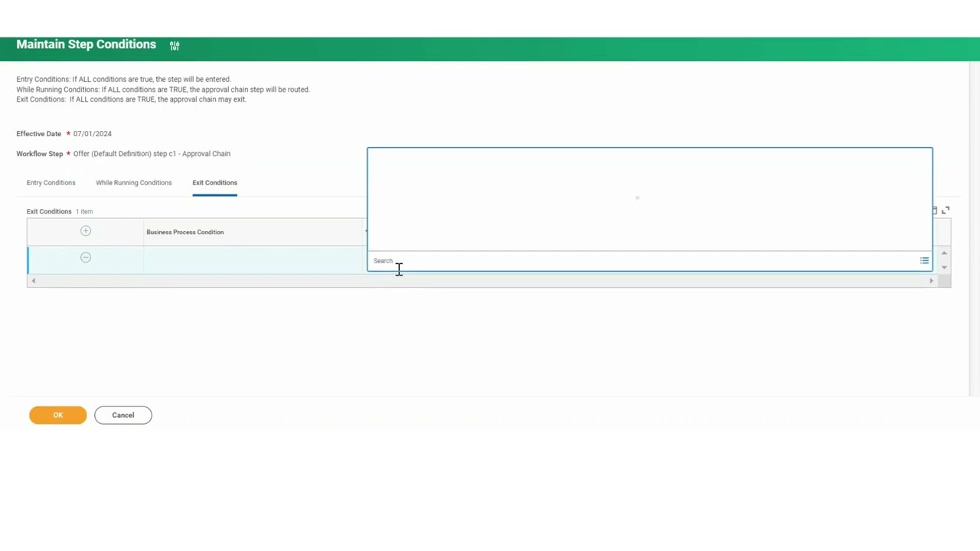Click the Cancel button
The height and width of the screenshot is (551, 980).
click(x=123, y=416)
